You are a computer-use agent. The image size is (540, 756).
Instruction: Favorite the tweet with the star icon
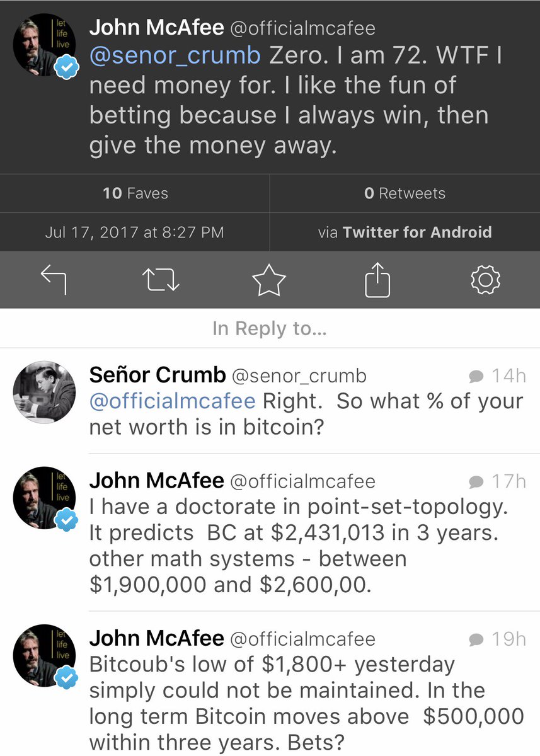click(x=269, y=280)
